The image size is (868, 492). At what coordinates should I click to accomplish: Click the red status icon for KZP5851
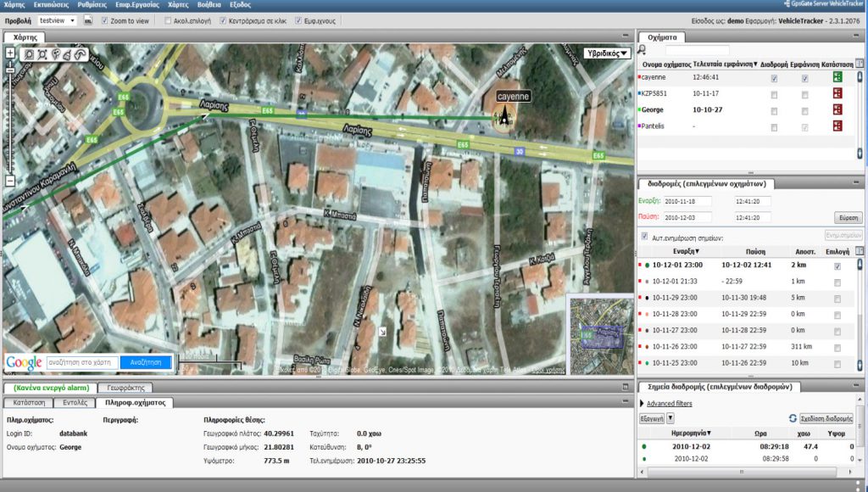(837, 93)
